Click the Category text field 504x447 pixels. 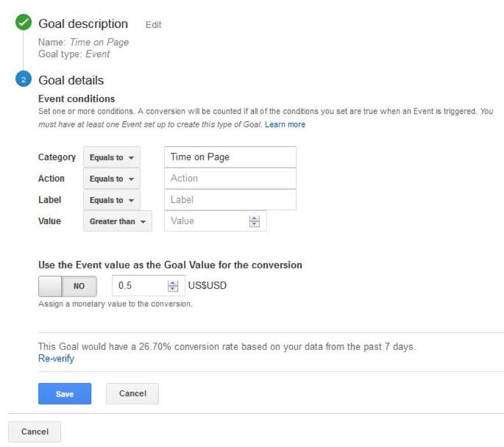[x=230, y=157]
